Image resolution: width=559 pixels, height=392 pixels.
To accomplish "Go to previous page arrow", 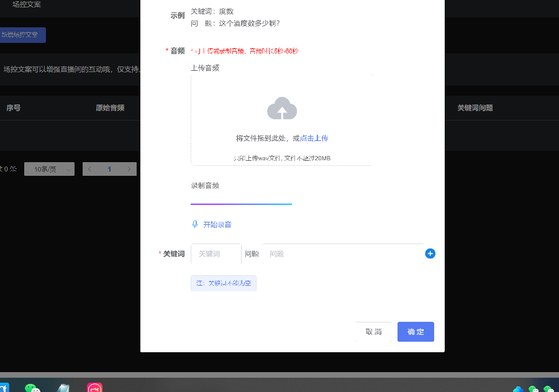I will (x=89, y=169).
